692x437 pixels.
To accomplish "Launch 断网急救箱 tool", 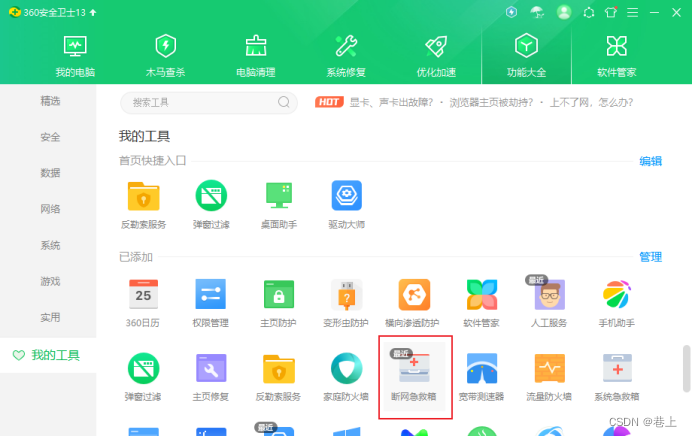I will point(414,377).
